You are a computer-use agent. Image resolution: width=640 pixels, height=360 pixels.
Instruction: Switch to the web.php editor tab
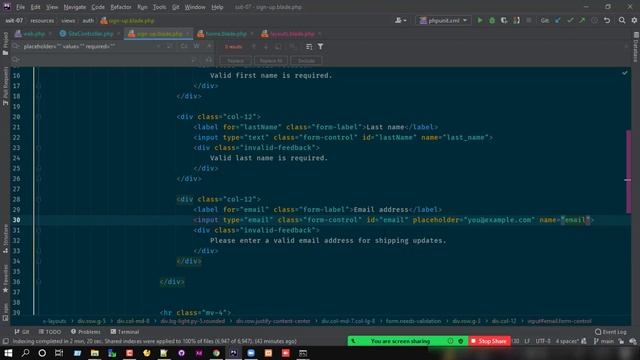(x=33, y=33)
